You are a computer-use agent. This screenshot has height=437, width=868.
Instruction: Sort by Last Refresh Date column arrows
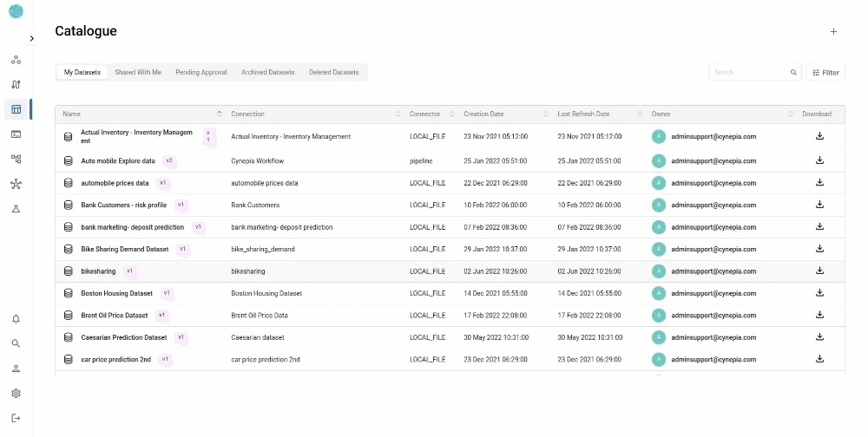tap(640, 114)
